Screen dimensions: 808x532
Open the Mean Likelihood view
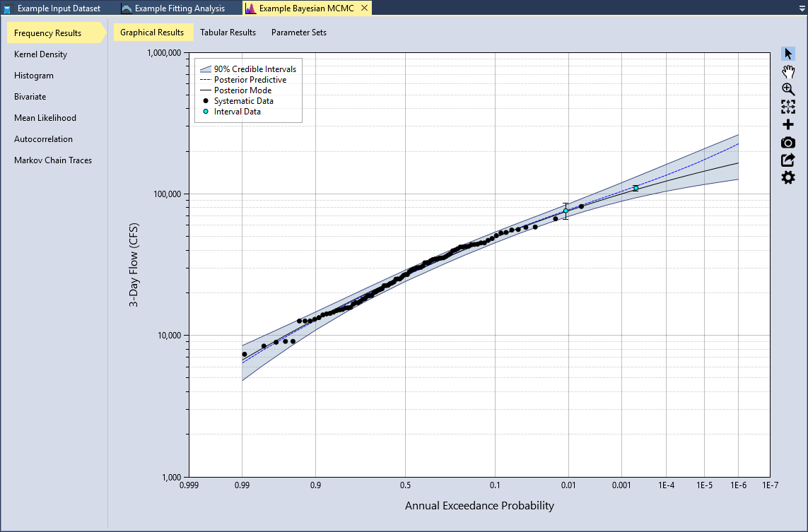(47, 117)
